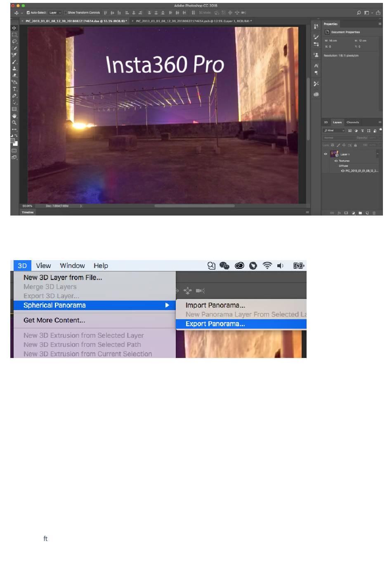Open the Character panel icon
Viewport: 392px width, 569px height.
click(316, 66)
